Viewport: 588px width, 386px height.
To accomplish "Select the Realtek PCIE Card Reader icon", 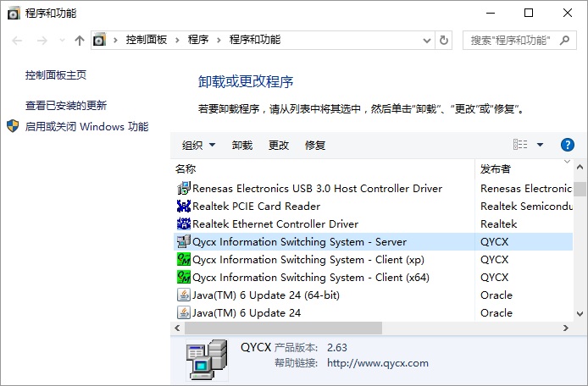I will pos(183,206).
